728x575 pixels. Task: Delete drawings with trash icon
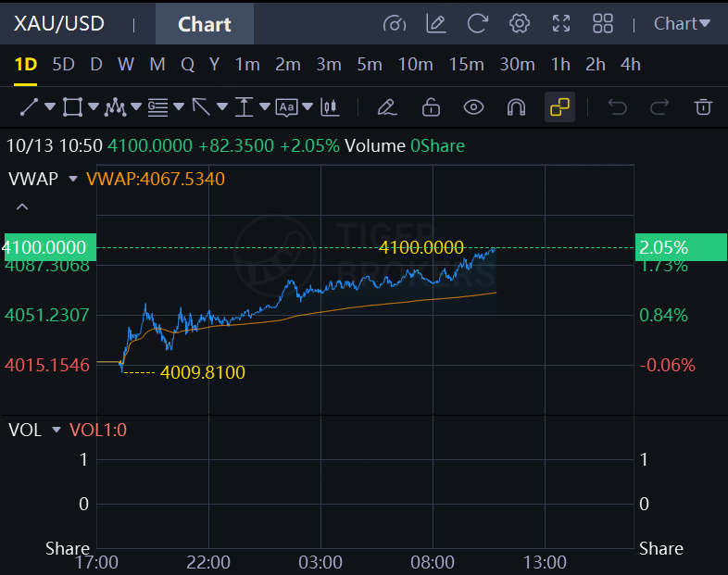pyautogui.click(x=703, y=107)
